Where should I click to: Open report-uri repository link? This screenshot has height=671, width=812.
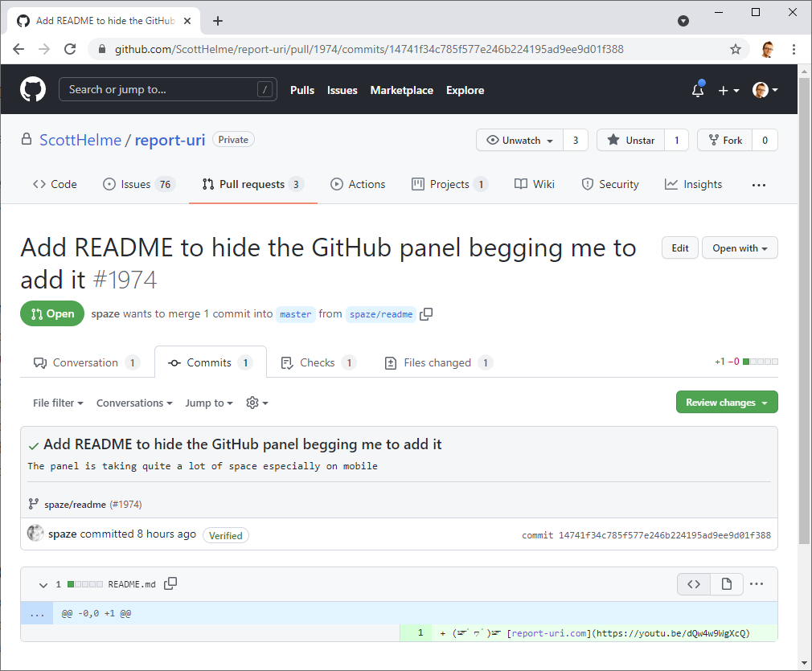click(170, 140)
